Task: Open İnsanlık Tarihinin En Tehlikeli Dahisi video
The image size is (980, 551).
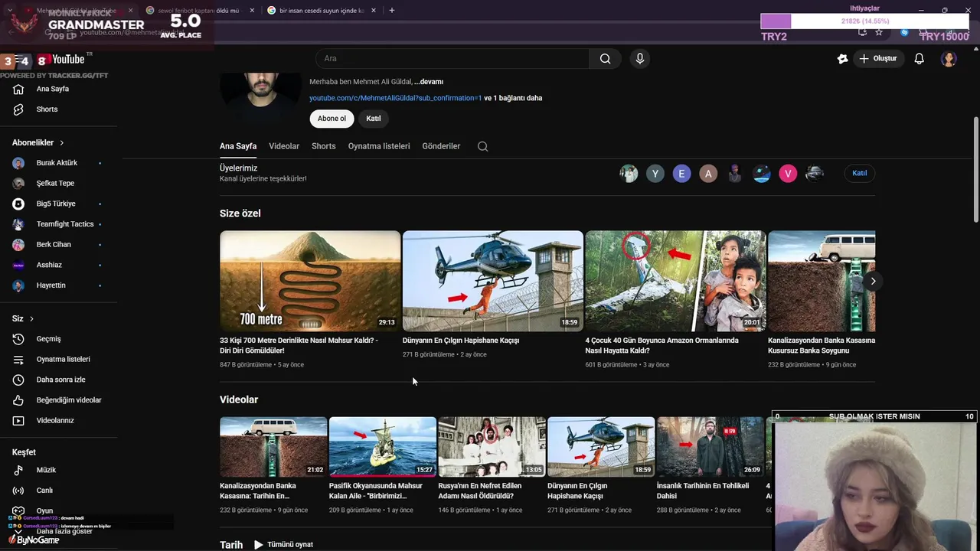Action: click(x=710, y=447)
